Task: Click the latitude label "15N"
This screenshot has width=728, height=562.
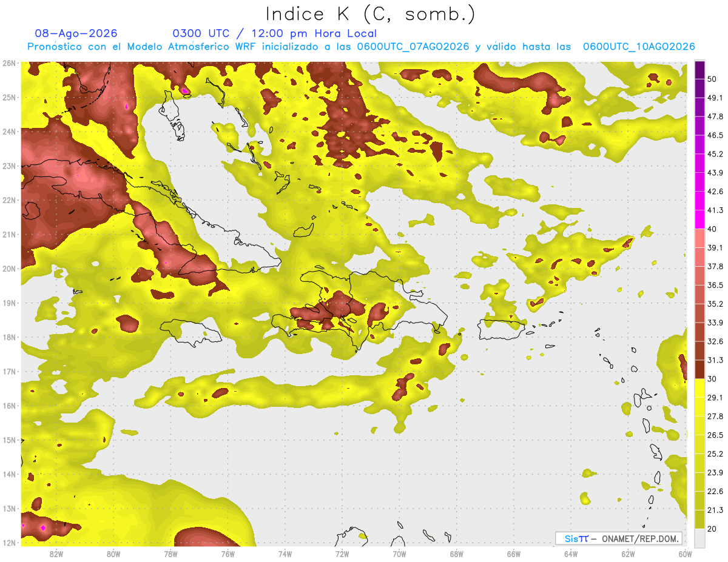Action: coord(8,440)
